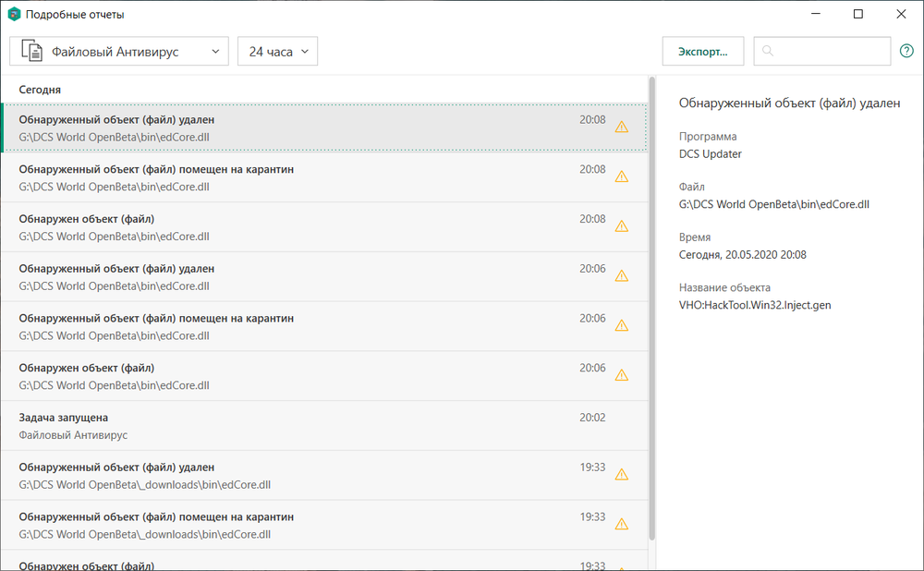Click warning icon on selected 20:08 deleted entry
Screen dimensions: 924x571
pos(622,127)
